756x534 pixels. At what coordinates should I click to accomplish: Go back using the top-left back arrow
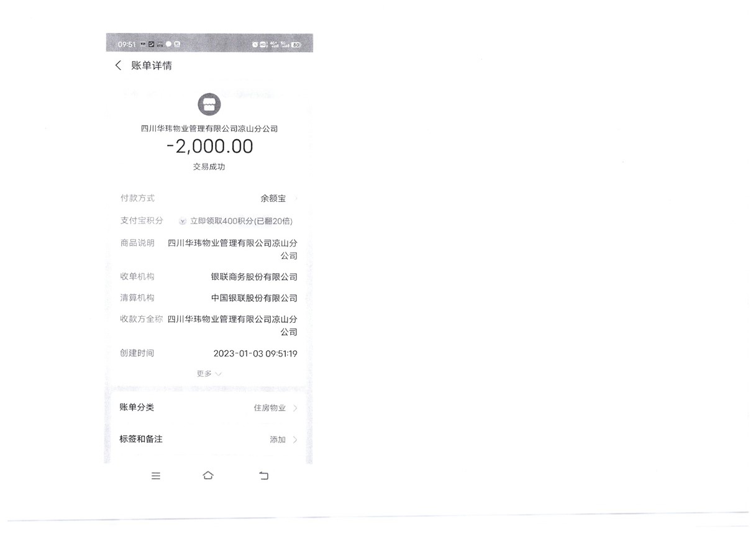click(118, 66)
